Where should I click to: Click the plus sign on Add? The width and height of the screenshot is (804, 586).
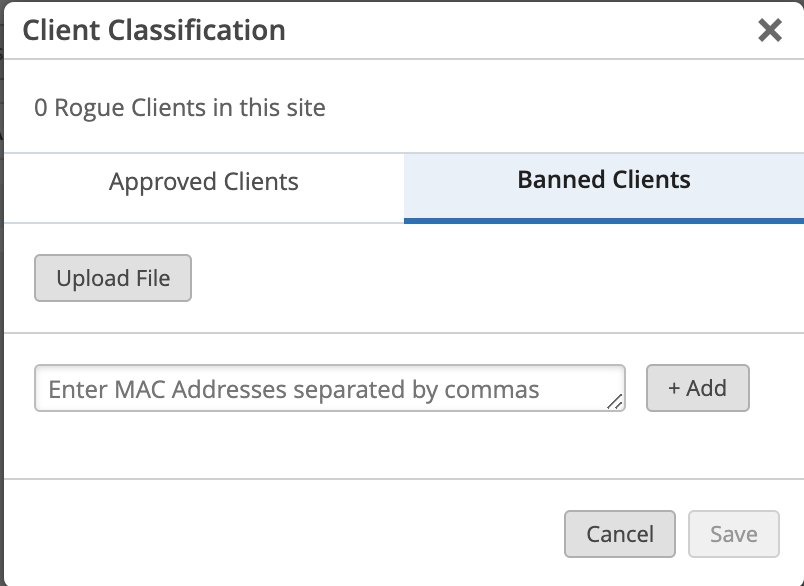[x=674, y=388]
